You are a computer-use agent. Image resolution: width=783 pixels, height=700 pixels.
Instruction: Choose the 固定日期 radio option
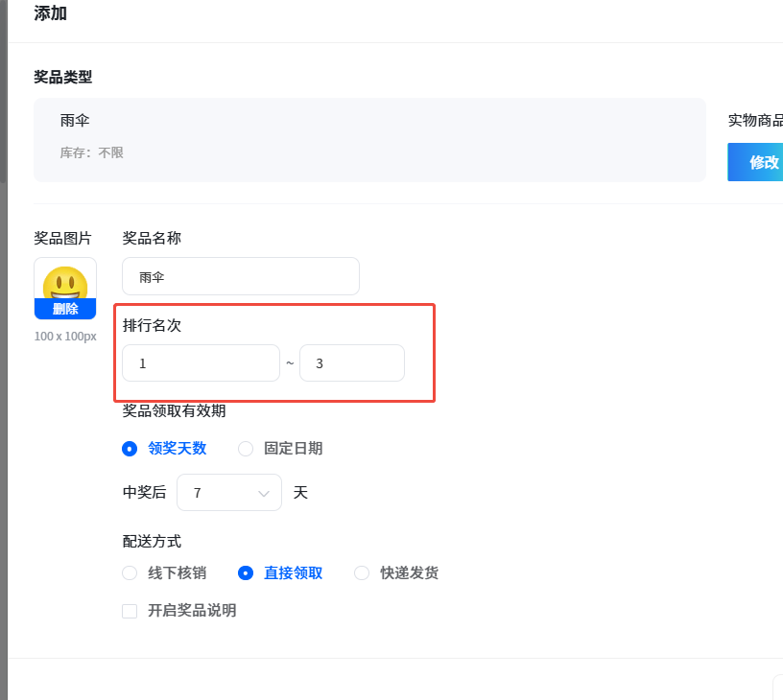coord(280,448)
